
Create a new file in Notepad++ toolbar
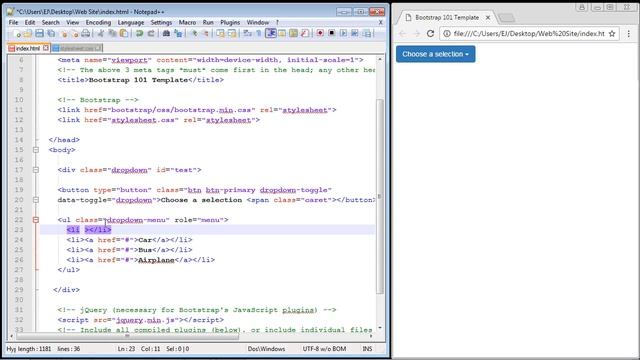tap(16, 34)
